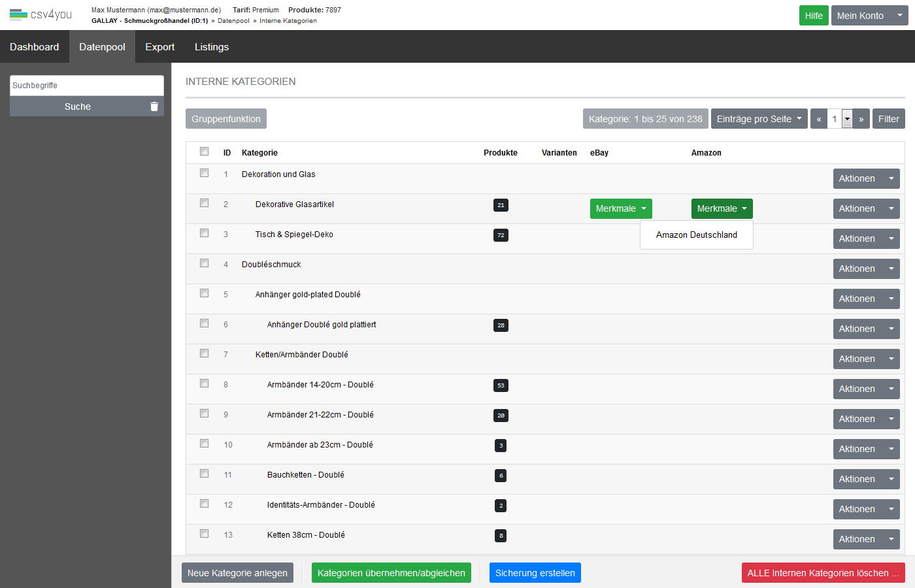Viewport: 915px width, 588px height.
Task: Switch to the Export tab
Action: coord(159,47)
